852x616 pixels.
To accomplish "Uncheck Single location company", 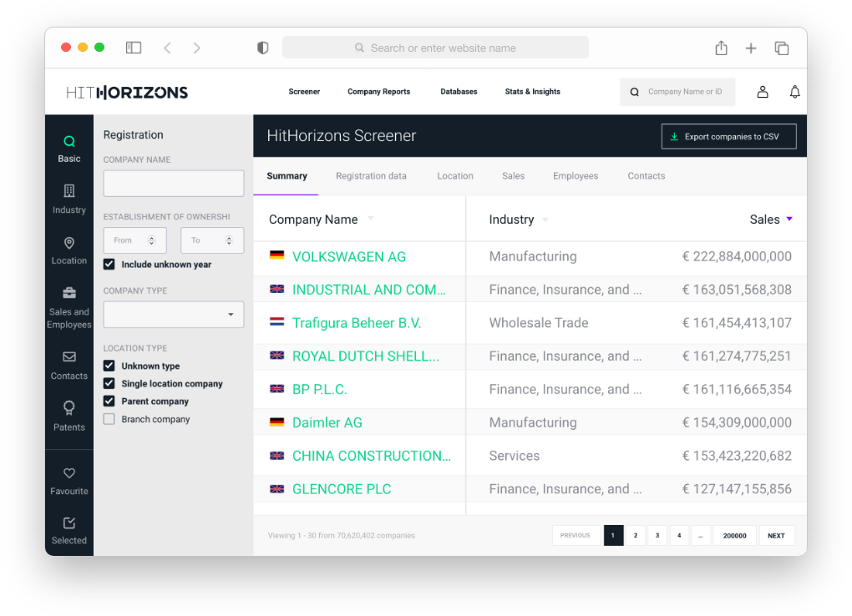I will pos(109,383).
